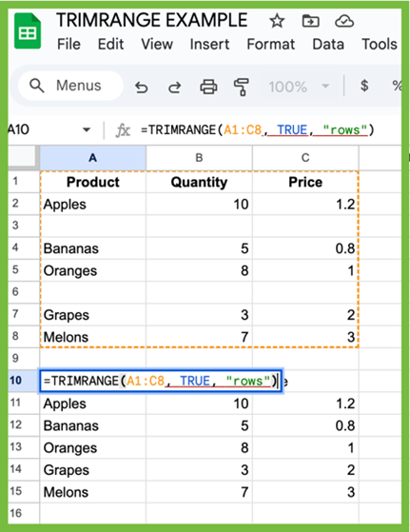Select column C header

(x=305, y=158)
